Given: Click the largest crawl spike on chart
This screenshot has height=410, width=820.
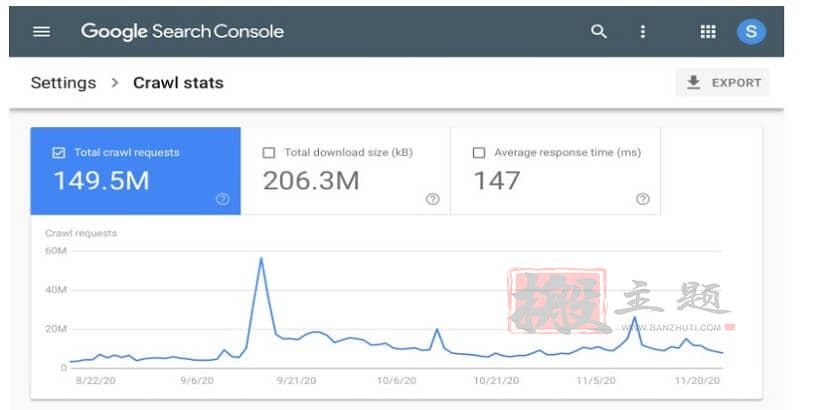Looking at the screenshot, I should point(261,258).
